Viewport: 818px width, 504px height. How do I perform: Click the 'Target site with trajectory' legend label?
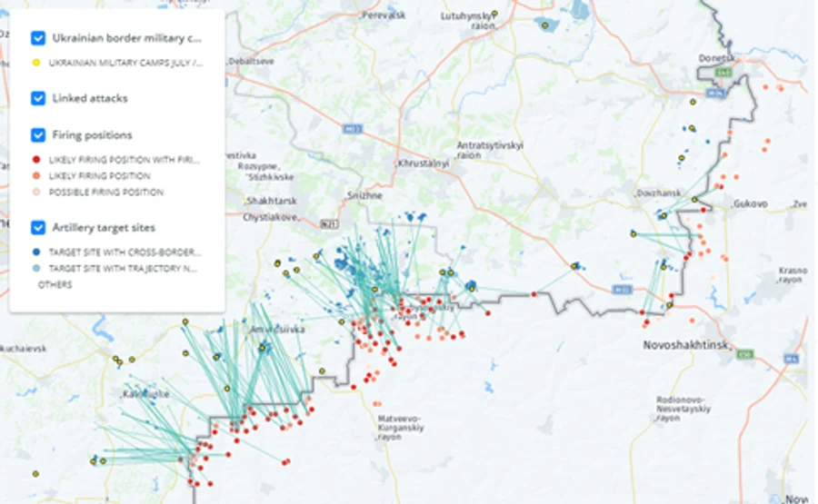(x=123, y=269)
